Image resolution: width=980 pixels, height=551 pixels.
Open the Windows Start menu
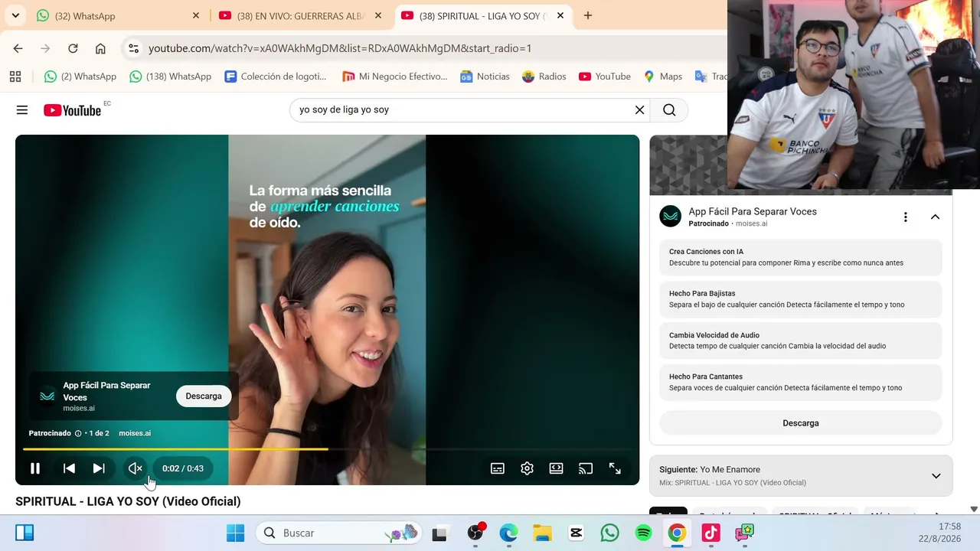(236, 533)
